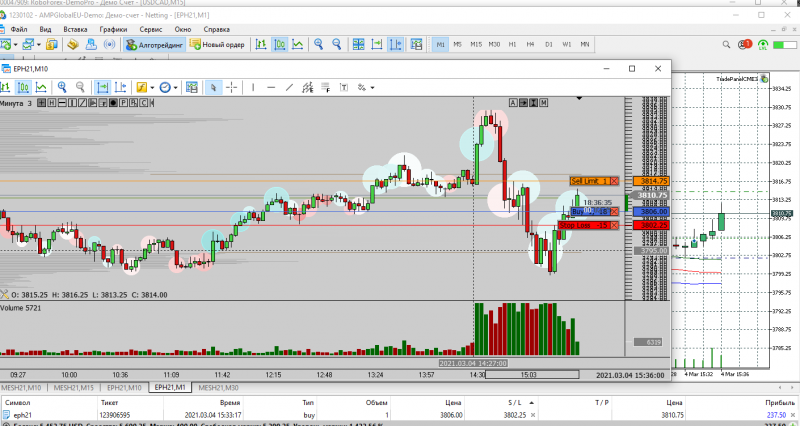Select the equidistant channel tool
This screenshot has height=426, width=800.
pos(307,88)
